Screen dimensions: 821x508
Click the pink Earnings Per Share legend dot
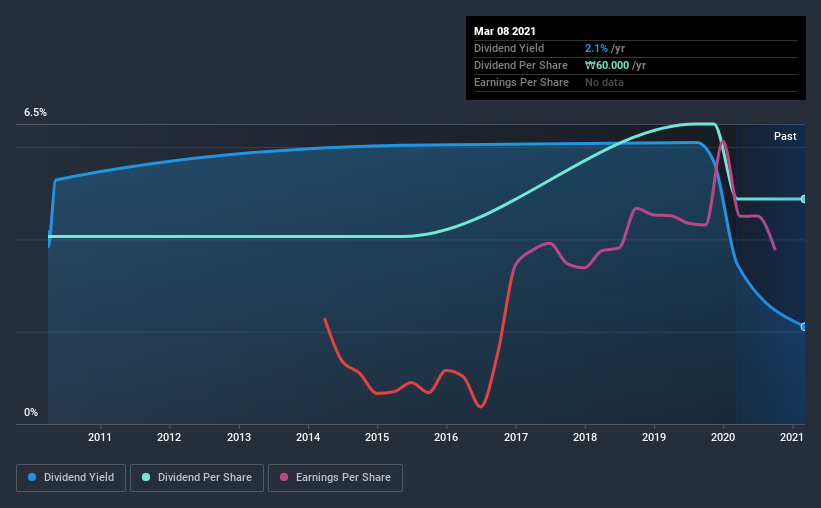[x=284, y=477]
